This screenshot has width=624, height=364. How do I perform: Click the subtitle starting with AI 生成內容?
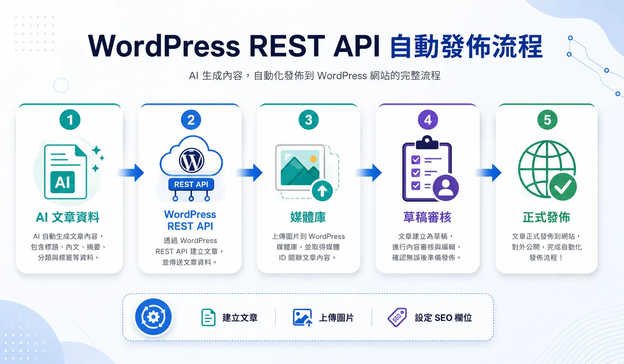pos(315,76)
